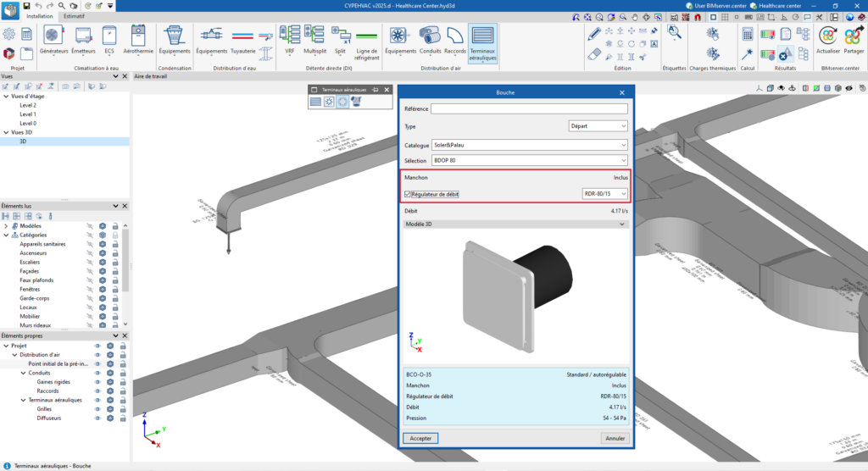Switch to the Estimatif tab
This screenshot has width=868, height=471.
74,16
